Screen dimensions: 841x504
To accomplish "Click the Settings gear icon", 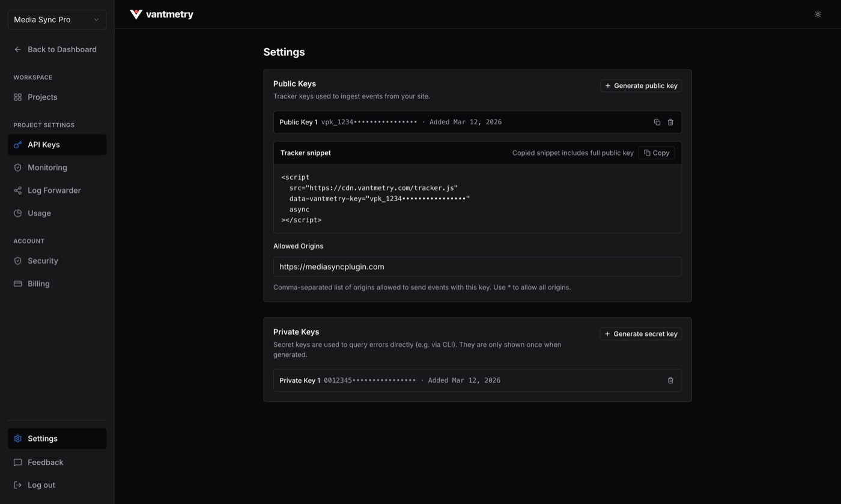I will (18, 439).
